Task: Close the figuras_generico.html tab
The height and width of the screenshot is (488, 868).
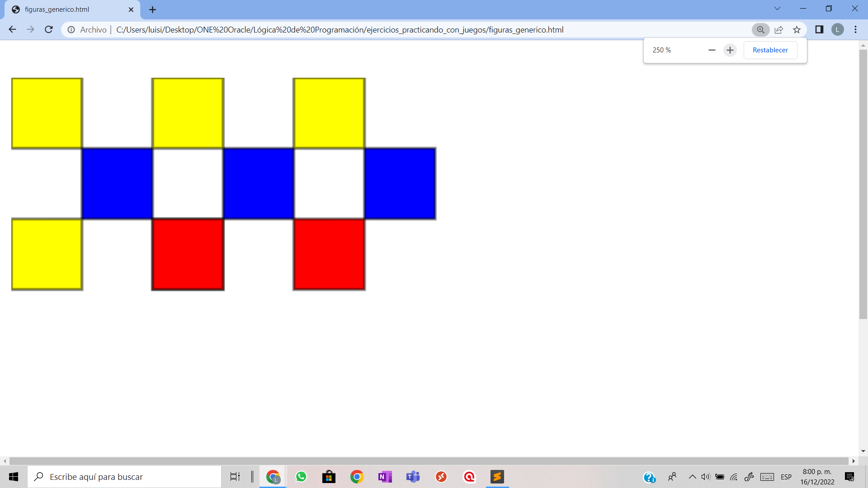Action: click(x=131, y=9)
